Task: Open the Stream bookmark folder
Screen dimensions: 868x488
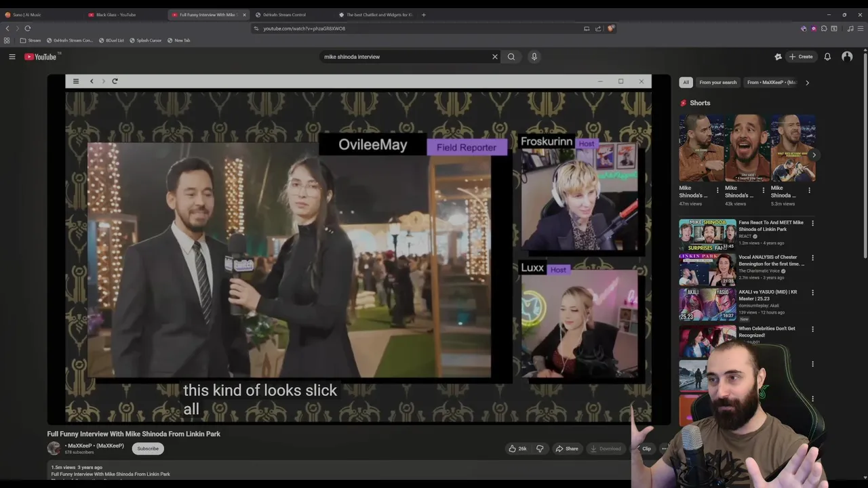Action: pos(31,41)
